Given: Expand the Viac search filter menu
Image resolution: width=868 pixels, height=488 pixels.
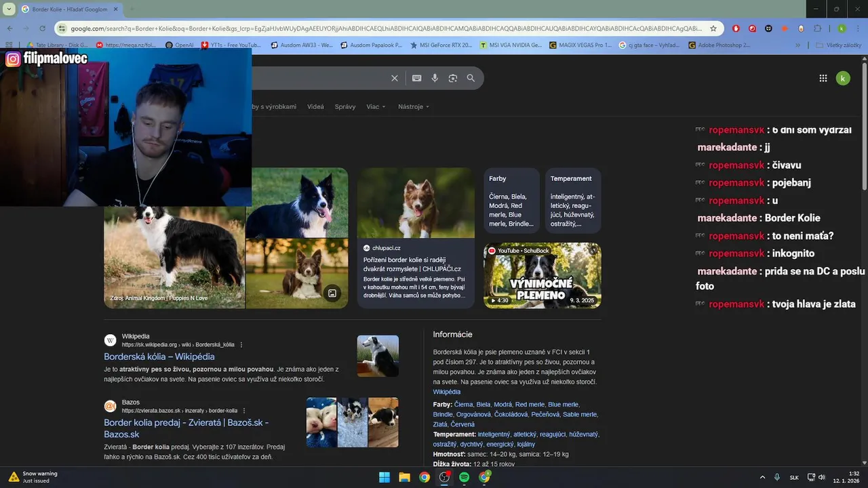Looking at the screenshot, I should click(x=376, y=106).
